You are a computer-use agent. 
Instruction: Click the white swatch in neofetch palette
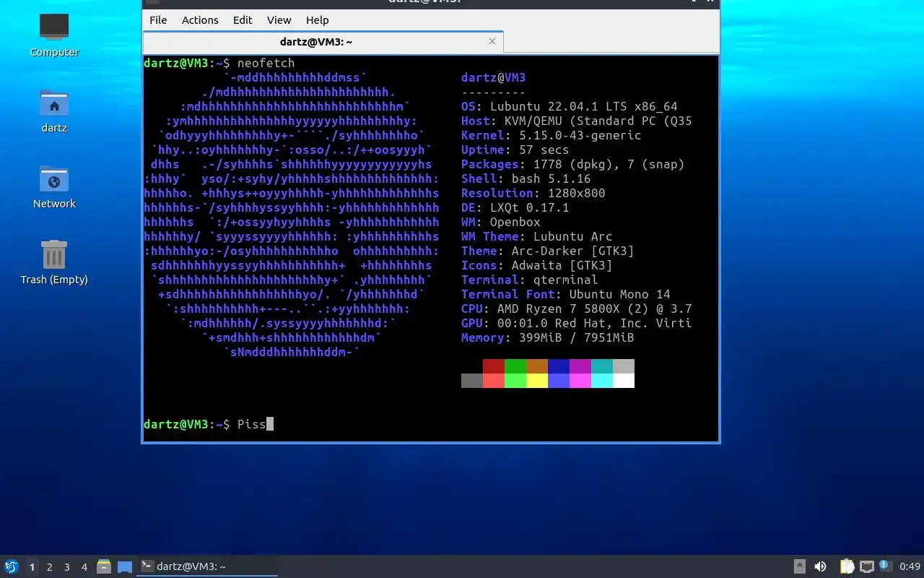[x=624, y=381]
